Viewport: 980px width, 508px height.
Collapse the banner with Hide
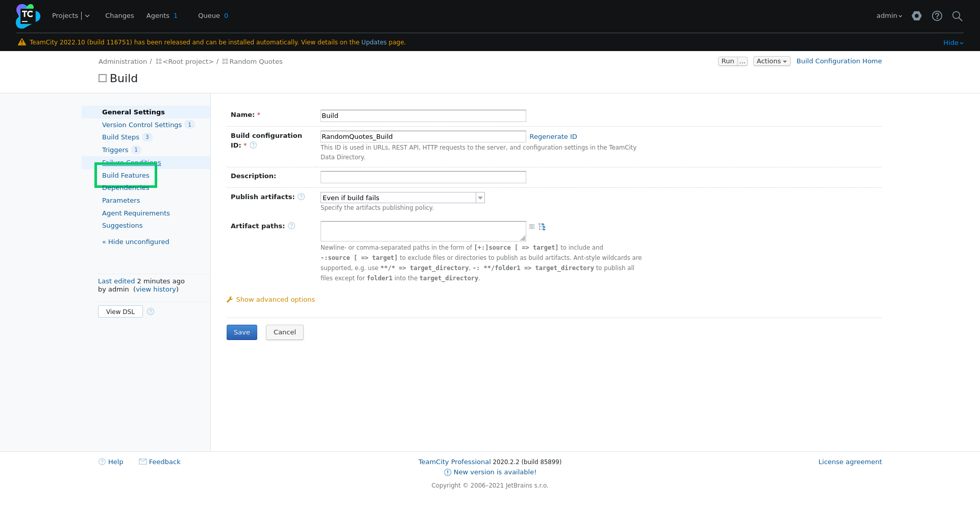pos(953,43)
